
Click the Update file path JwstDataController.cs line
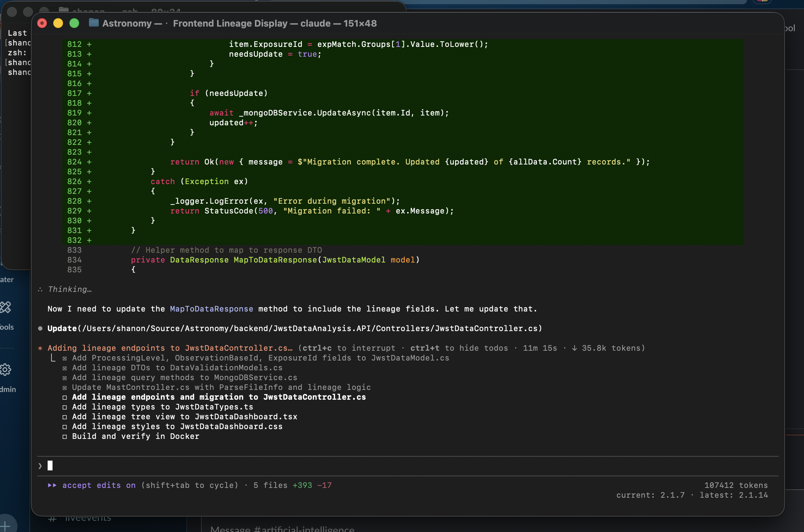point(295,328)
